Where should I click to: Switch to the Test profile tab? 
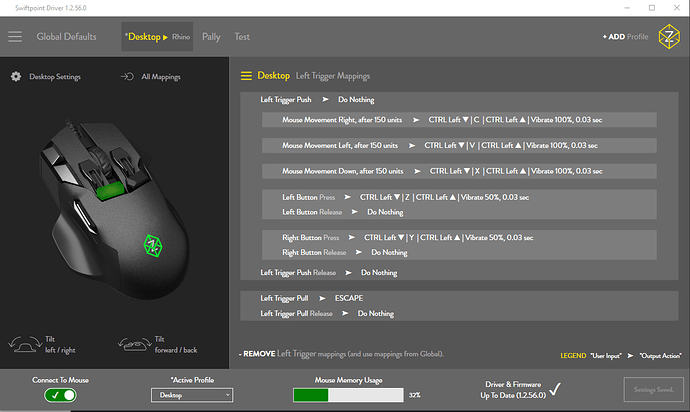tap(242, 37)
